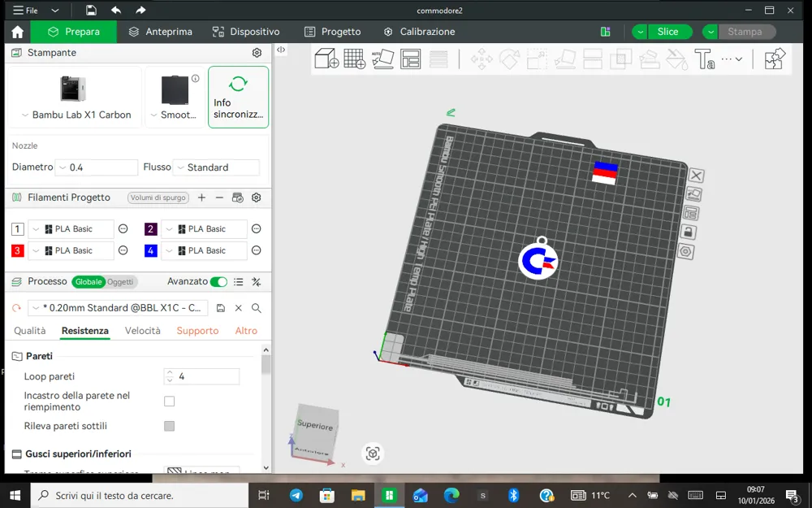Remove a filament with minus icon
This screenshot has height=508, width=812.
coord(219,198)
